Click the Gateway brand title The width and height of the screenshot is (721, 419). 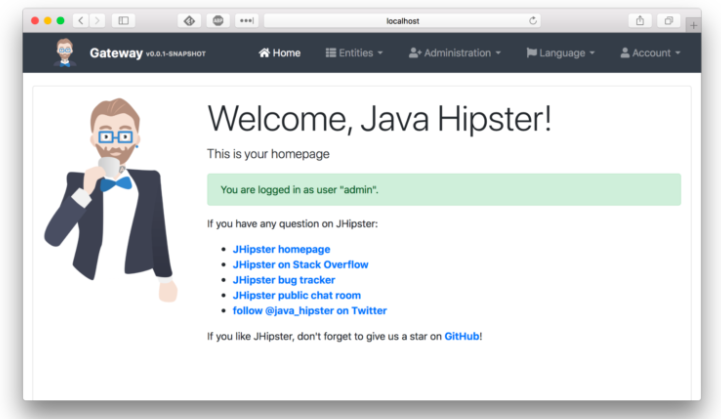coord(115,53)
